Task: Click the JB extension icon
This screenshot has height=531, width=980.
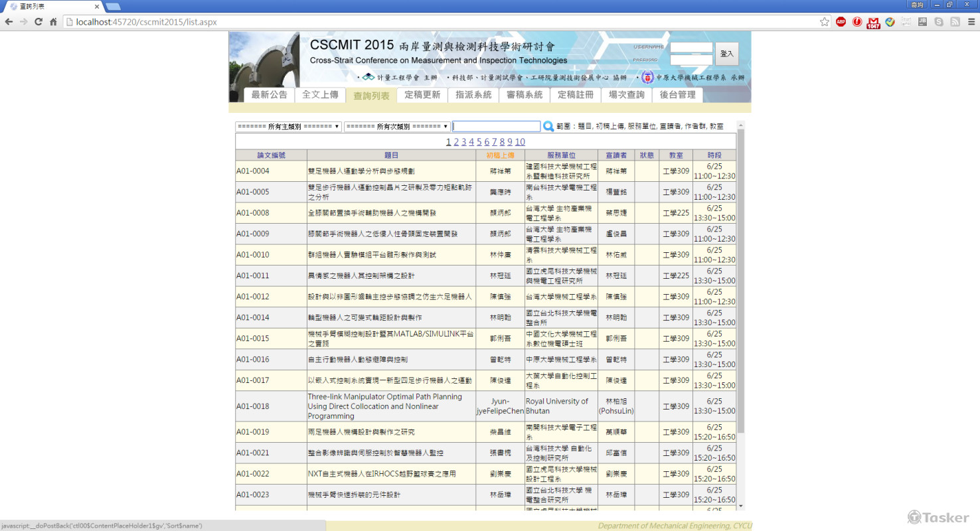Action: 922,21
